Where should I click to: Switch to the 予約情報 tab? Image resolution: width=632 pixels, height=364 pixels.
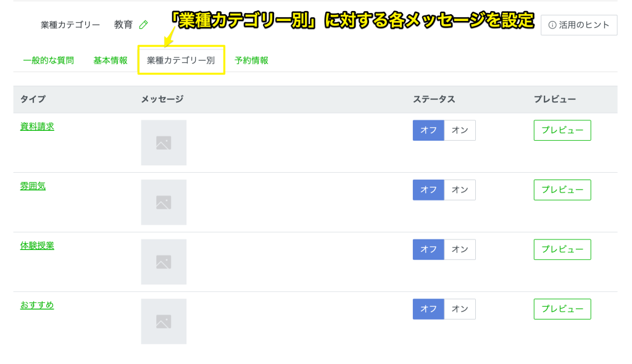click(x=250, y=60)
